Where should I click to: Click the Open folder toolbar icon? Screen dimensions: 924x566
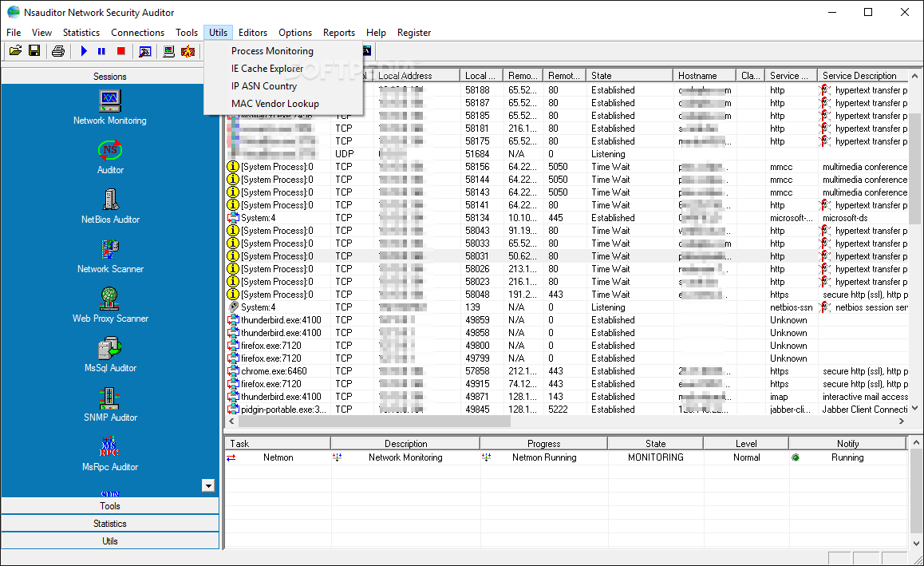pyautogui.click(x=16, y=51)
